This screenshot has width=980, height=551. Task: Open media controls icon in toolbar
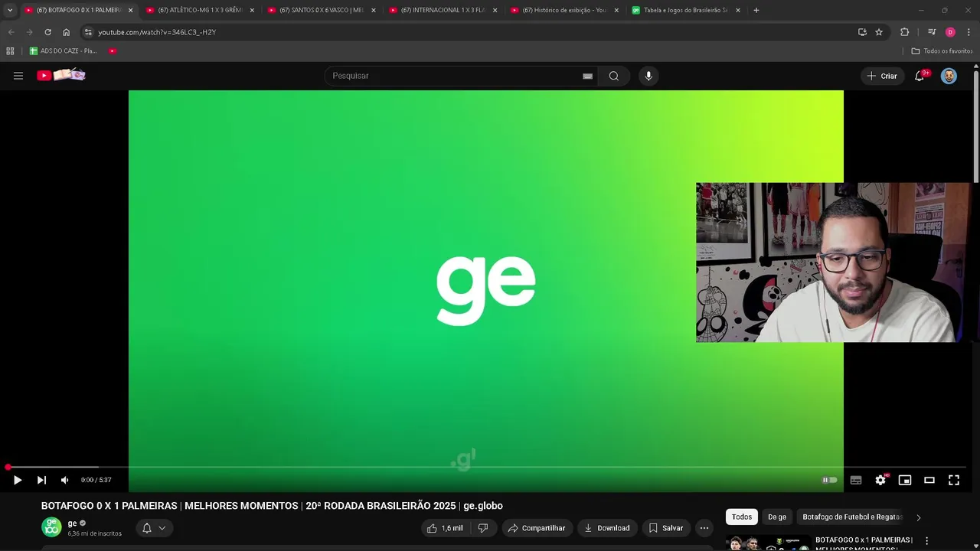pos(932,32)
